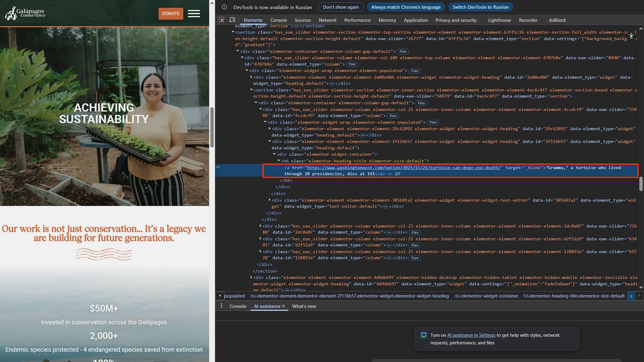Open the Lighthouse panel tab
The width and height of the screenshot is (644, 362).
coord(499,20)
